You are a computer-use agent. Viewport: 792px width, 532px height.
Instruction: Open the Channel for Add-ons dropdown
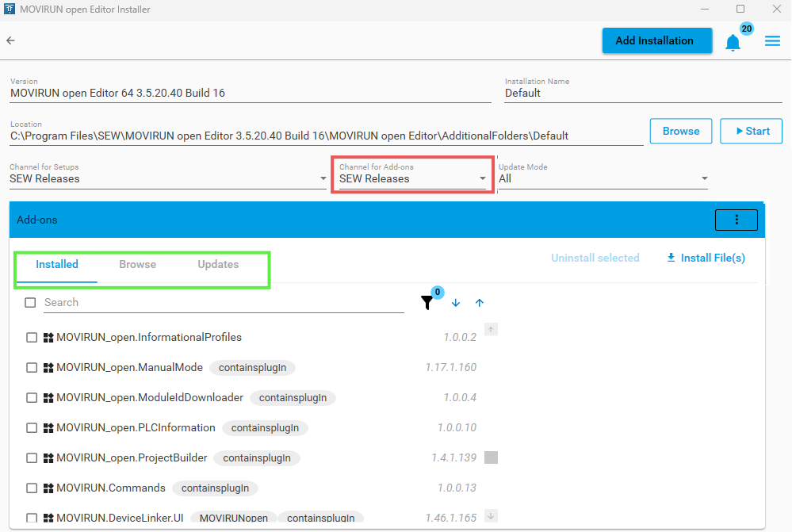[483, 179]
